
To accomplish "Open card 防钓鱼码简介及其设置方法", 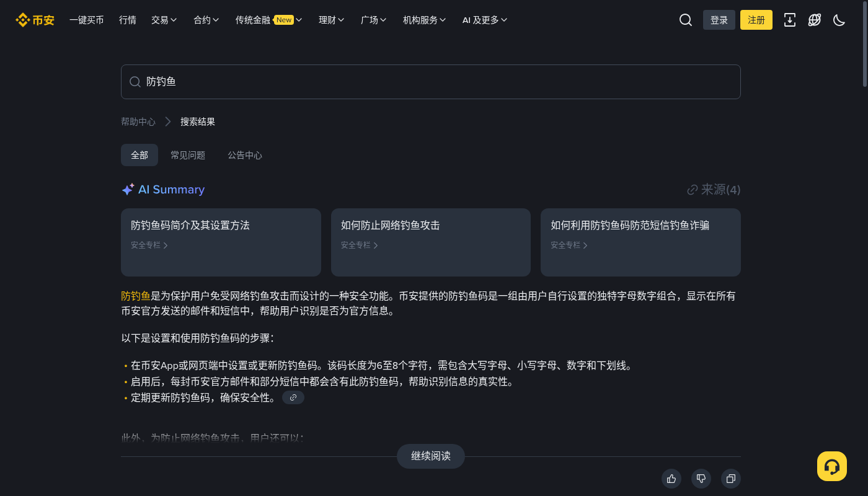I will 221,242.
